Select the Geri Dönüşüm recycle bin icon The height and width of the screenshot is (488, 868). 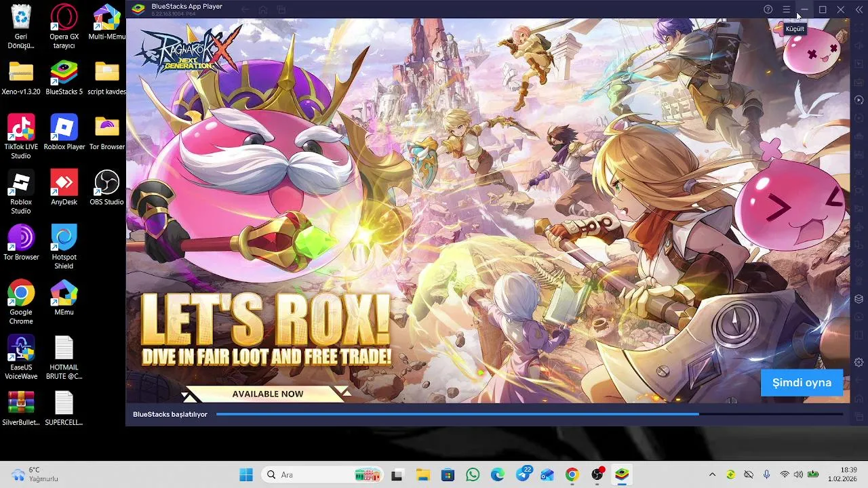coord(21,27)
